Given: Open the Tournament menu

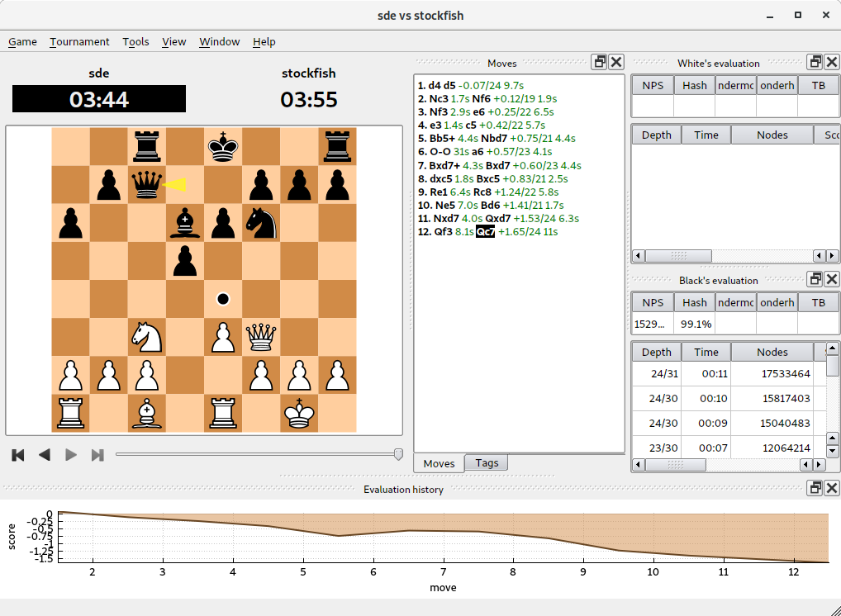Looking at the screenshot, I should click(x=79, y=42).
